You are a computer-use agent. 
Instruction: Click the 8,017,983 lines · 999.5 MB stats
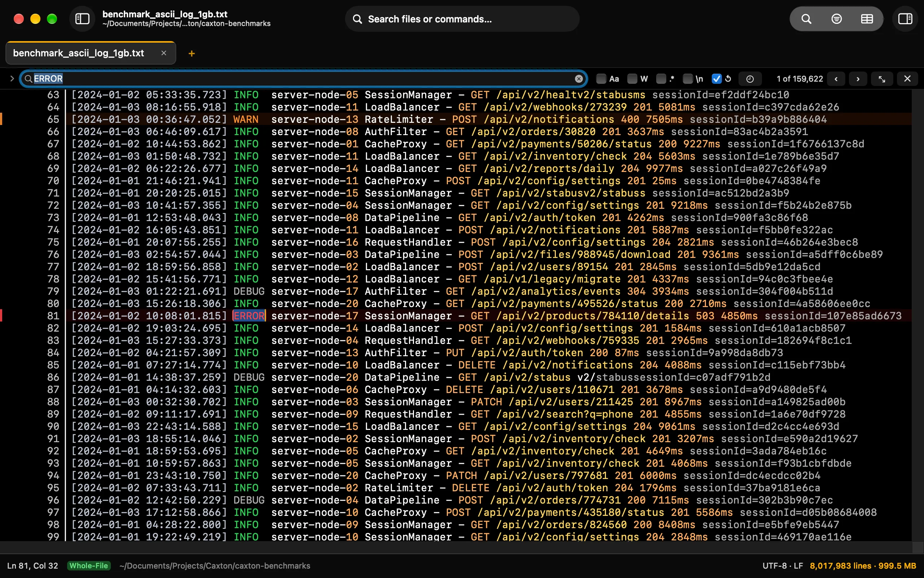[863, 565]
